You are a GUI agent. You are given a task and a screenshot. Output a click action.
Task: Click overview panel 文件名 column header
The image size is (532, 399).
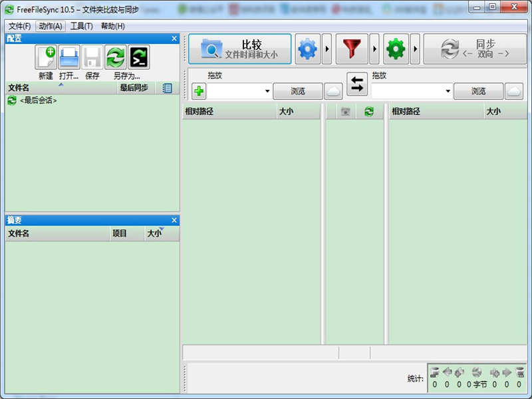click(58, 233)
